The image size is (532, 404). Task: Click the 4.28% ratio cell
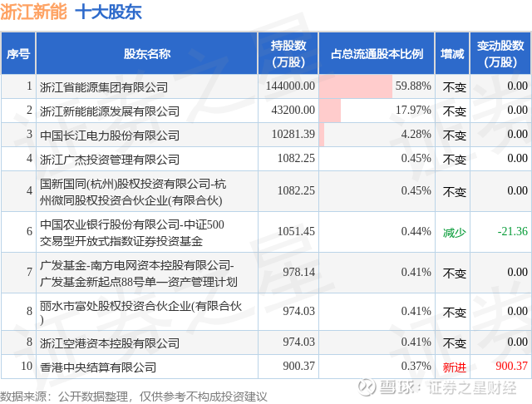point(377,135)
